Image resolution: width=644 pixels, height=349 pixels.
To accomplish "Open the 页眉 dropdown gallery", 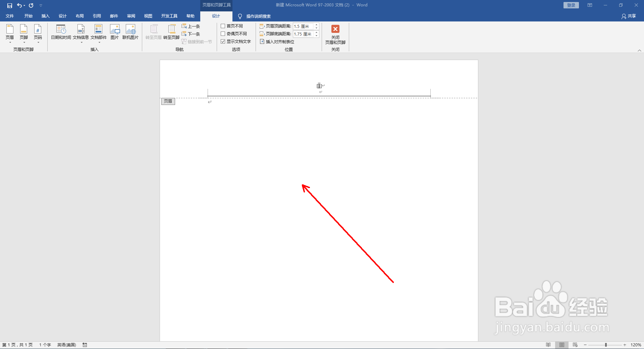I will (10, 34).
